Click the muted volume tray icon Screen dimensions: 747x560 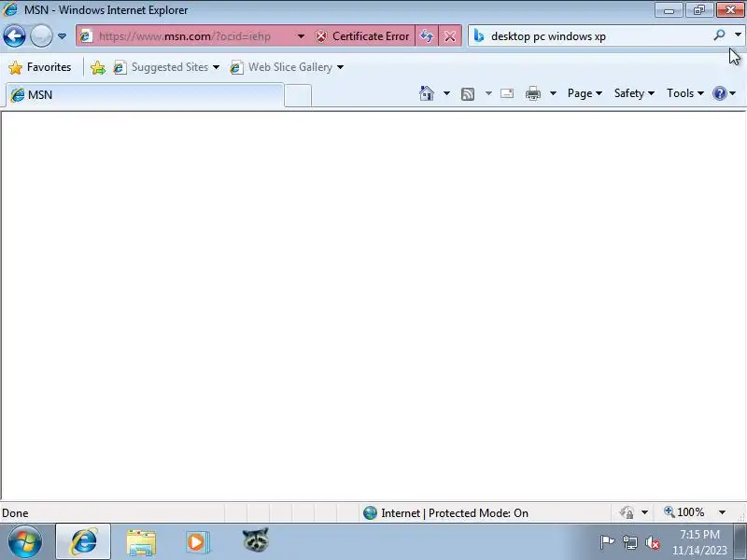pos(652,542)
